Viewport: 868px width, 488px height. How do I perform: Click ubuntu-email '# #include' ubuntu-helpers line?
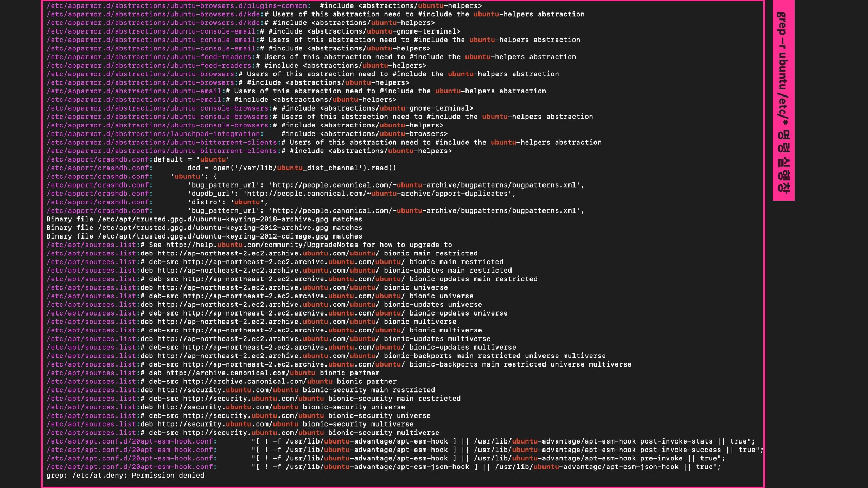(x=221, y=100)
